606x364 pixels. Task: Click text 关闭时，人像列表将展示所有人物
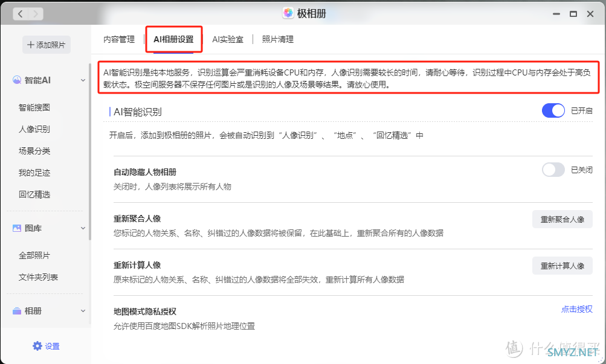tap(172, 187)
